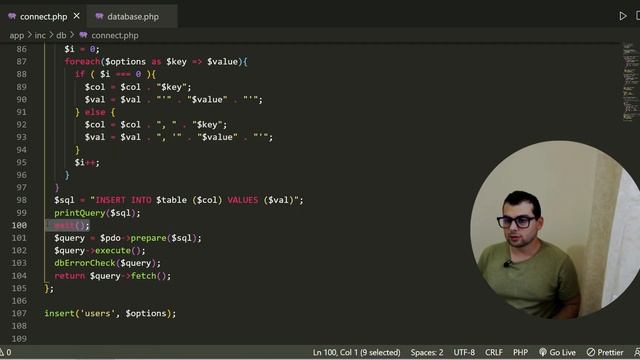The width and height of the screenshot is (640, 360).
Task: Change the UTF-8 file encoding
Action: [464, 352]
